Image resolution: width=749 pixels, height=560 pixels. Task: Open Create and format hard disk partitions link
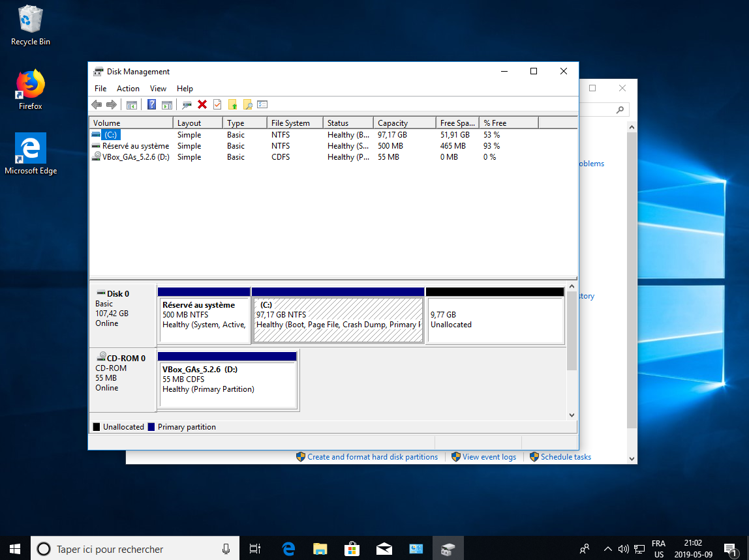pos(373,457)
